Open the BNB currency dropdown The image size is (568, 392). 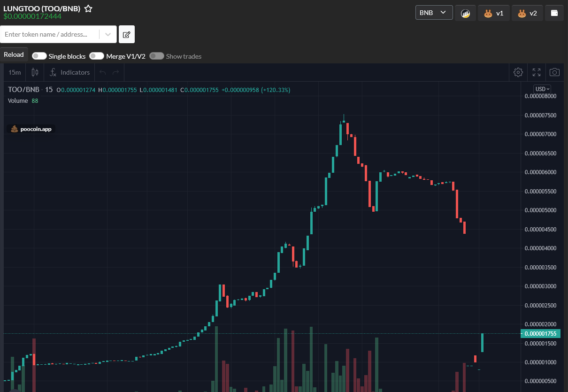tap(433, 13)
